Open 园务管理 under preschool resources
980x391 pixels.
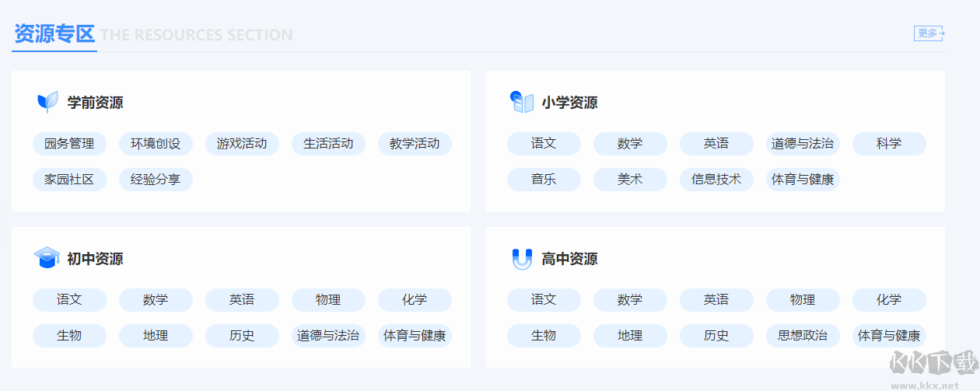tap(69, 144)
